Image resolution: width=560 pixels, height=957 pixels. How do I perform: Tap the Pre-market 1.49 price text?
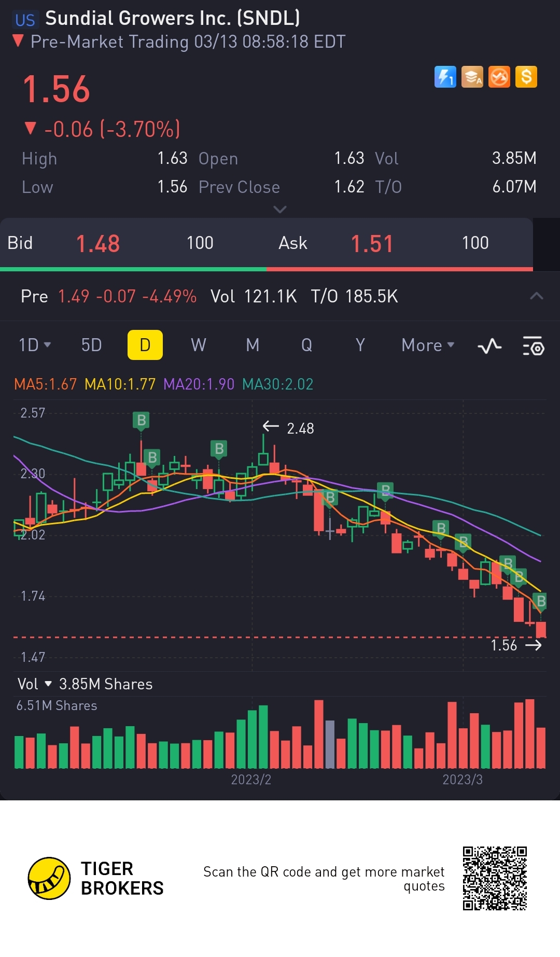click(74, 296)
